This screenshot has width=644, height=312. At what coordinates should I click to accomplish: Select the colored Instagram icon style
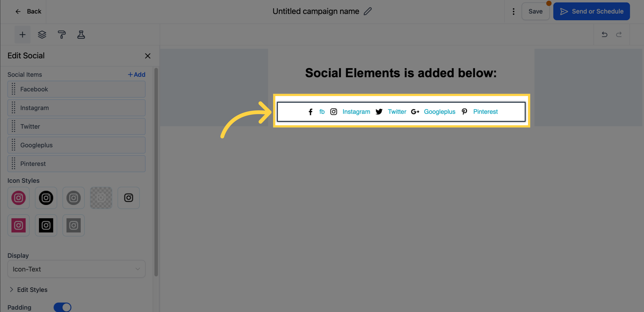click(x=18, y=198)
